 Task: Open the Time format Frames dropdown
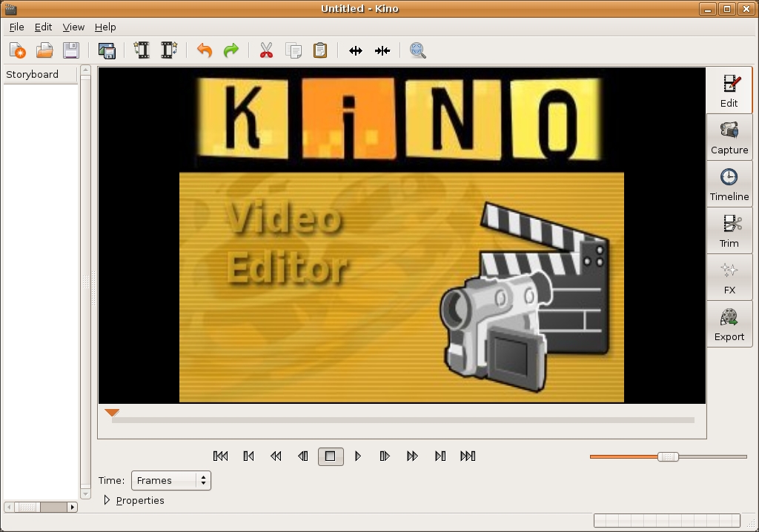(x=171, y=480)
